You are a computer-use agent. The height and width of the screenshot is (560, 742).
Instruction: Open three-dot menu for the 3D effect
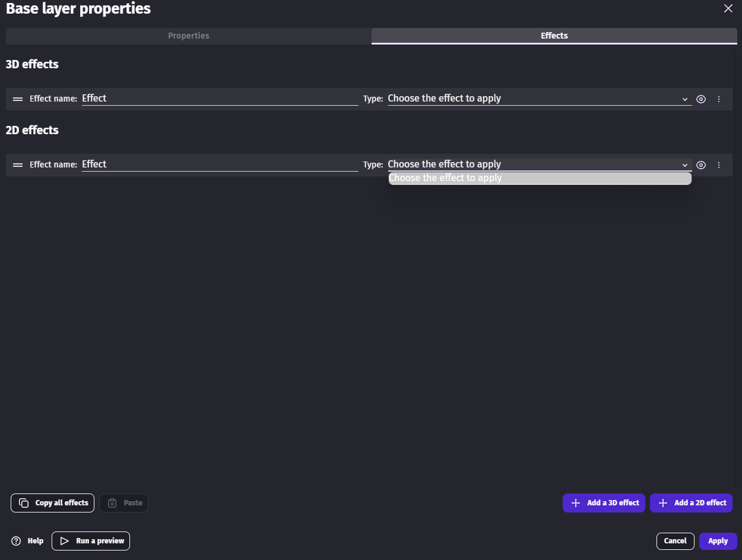tap(719, 99)
